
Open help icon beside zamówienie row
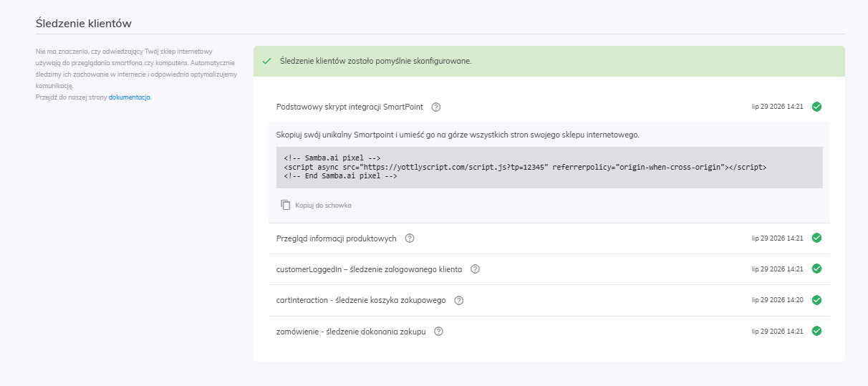(x=439, y=332)
